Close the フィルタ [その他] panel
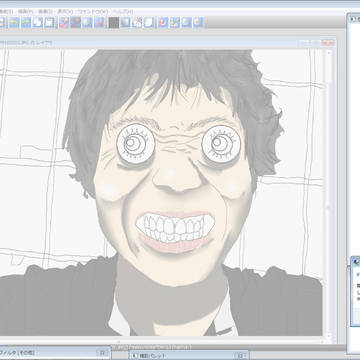Viewport: 360px width, 360px height. pos(103,352)
